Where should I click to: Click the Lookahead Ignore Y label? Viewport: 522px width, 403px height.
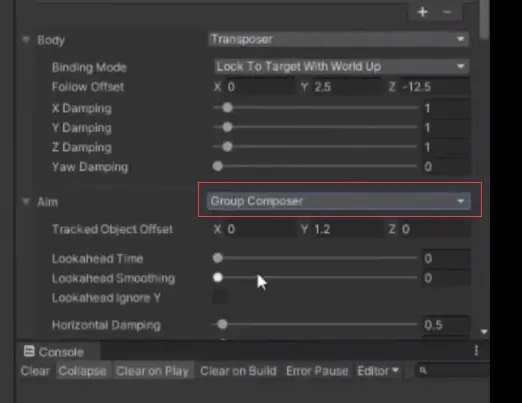pos(106,298)
